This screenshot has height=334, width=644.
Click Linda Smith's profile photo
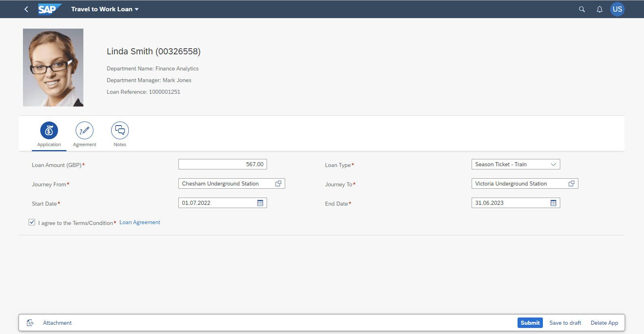point(53,68)
